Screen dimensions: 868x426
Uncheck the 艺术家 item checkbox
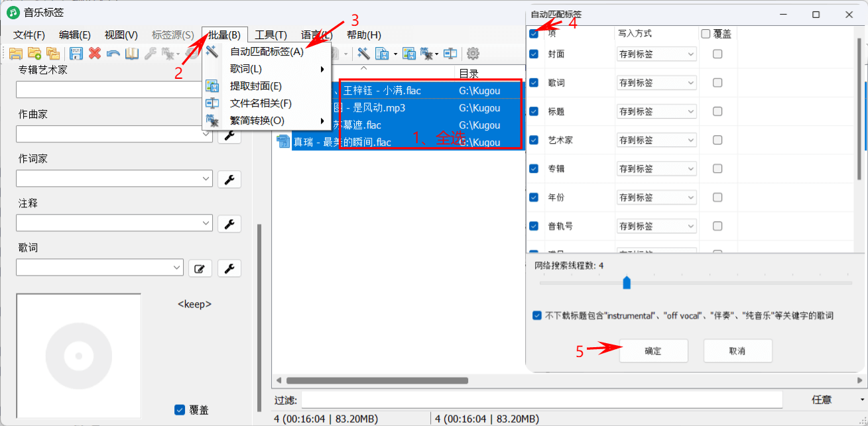tap(534, 140)
